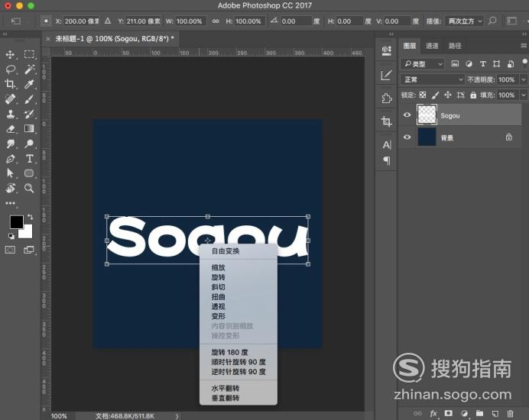Click the background color swatch

(x=27, y=233)
